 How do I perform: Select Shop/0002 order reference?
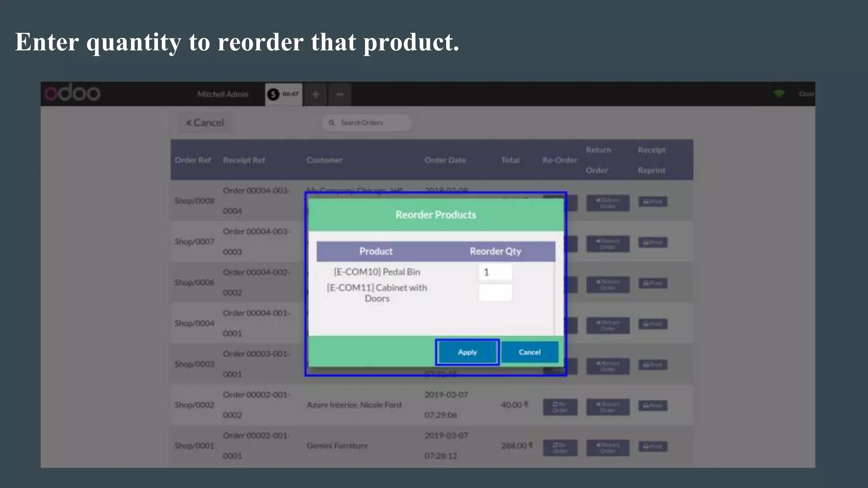click(195, 405)
